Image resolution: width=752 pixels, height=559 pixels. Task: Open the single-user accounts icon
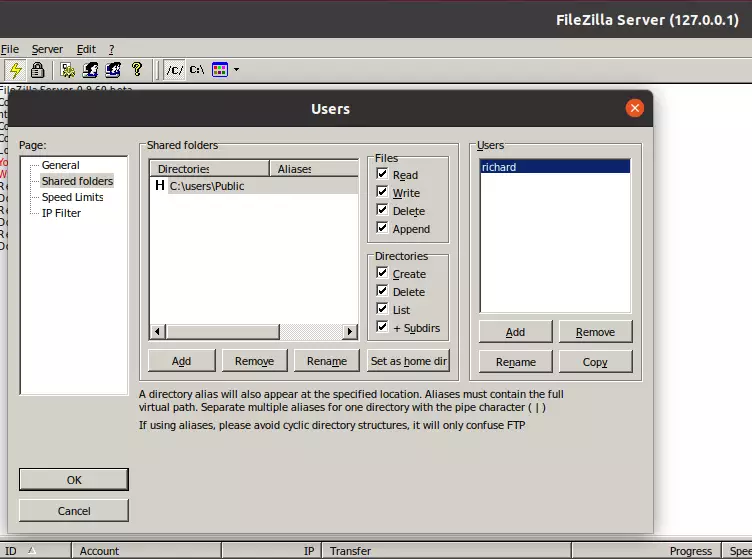coord(90,70)
